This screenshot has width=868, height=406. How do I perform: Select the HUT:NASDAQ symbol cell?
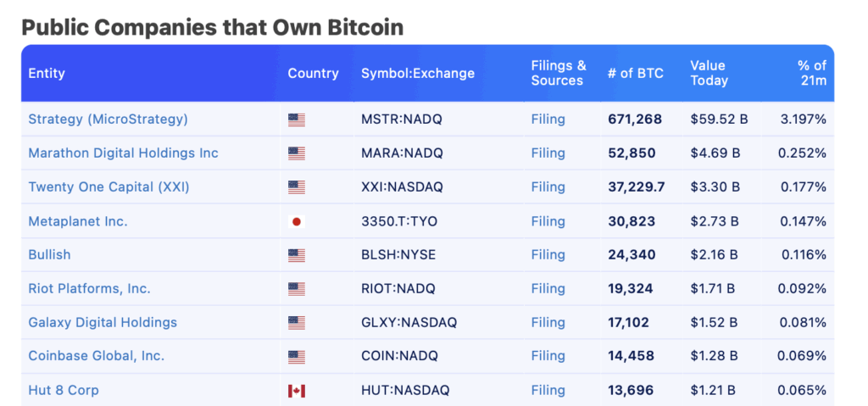(406, 390)
